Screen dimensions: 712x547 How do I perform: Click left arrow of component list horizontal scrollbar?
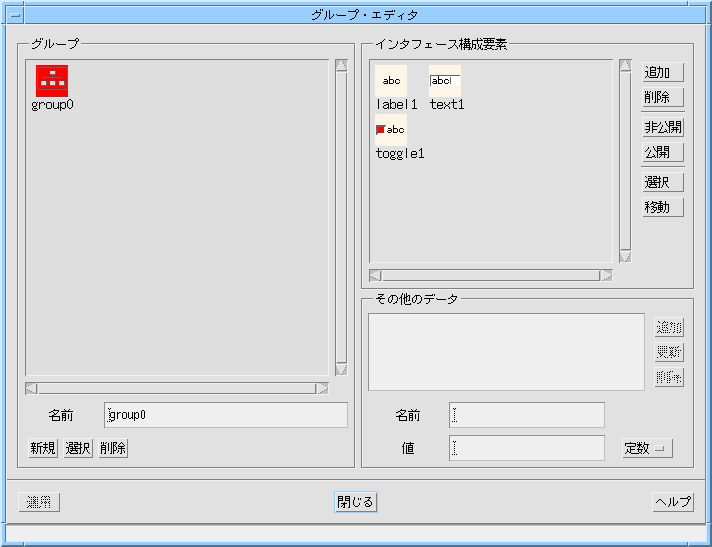pyautogui.click(x=375, y=276)
